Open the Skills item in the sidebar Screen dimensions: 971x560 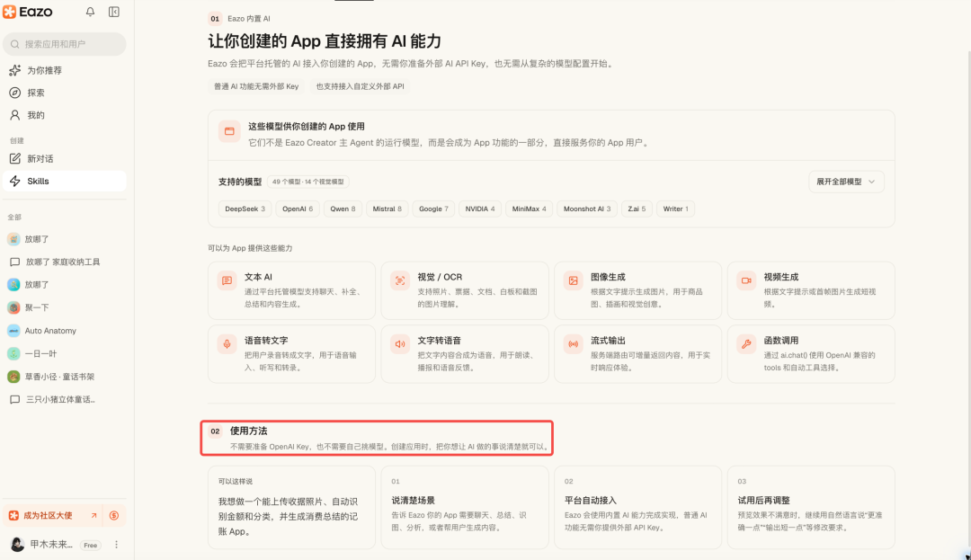point(65,182)
